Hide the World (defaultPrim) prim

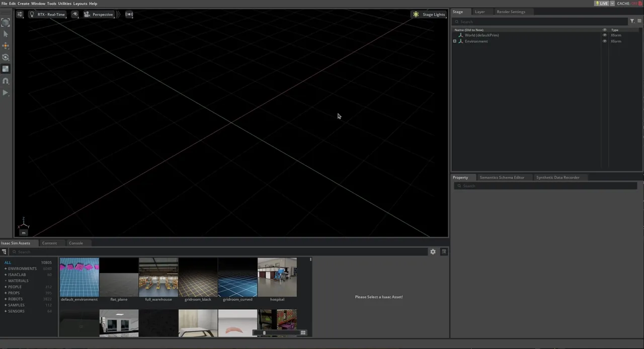[605, 35]
